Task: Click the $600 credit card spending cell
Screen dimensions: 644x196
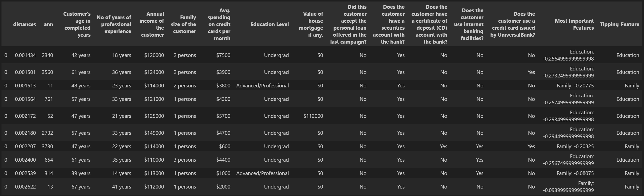Action: coord(225,146)
